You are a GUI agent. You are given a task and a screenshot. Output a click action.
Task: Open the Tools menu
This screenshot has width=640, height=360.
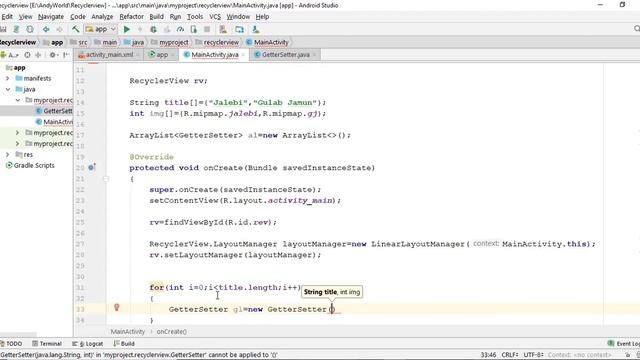[195, 17]
